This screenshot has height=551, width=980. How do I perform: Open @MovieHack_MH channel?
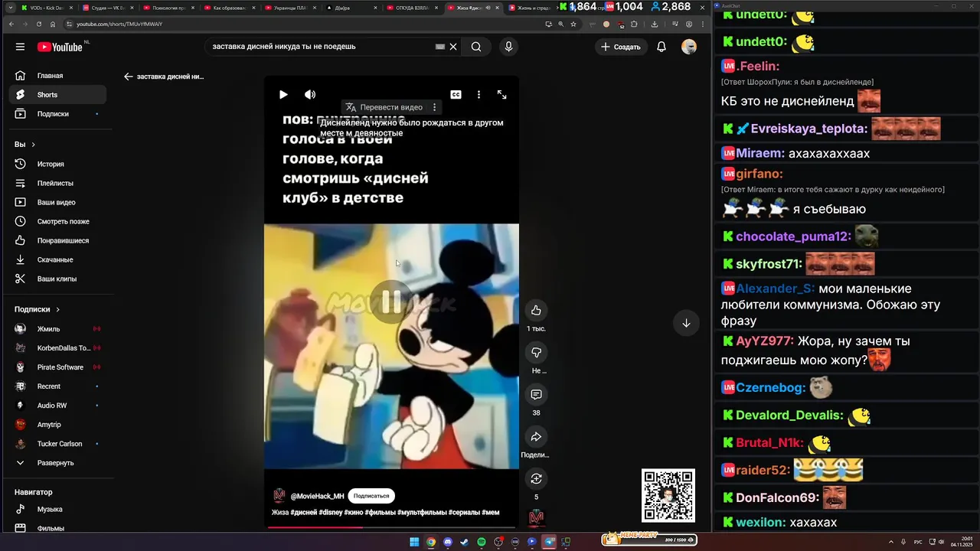point(317,496)
